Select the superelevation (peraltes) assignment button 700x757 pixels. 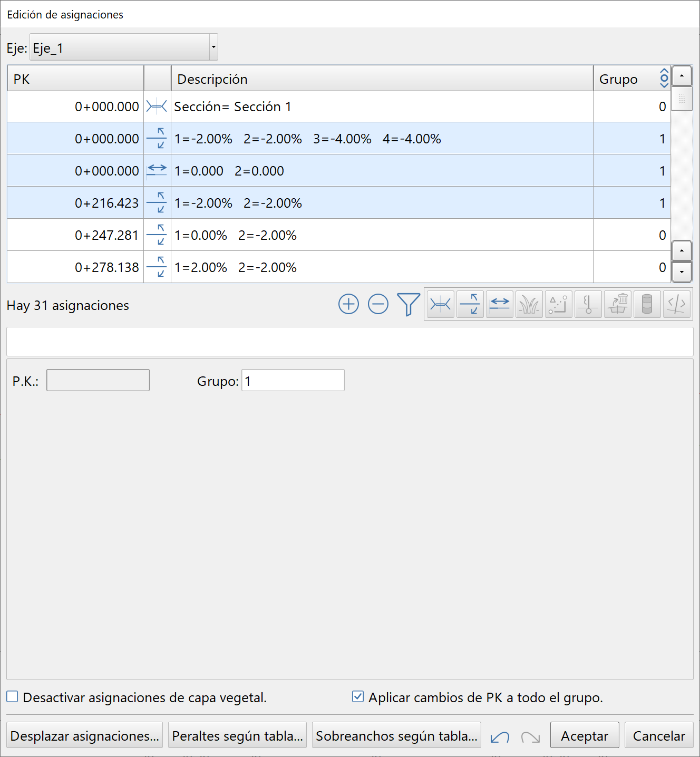pyautogui.click(x=470, y=304)
